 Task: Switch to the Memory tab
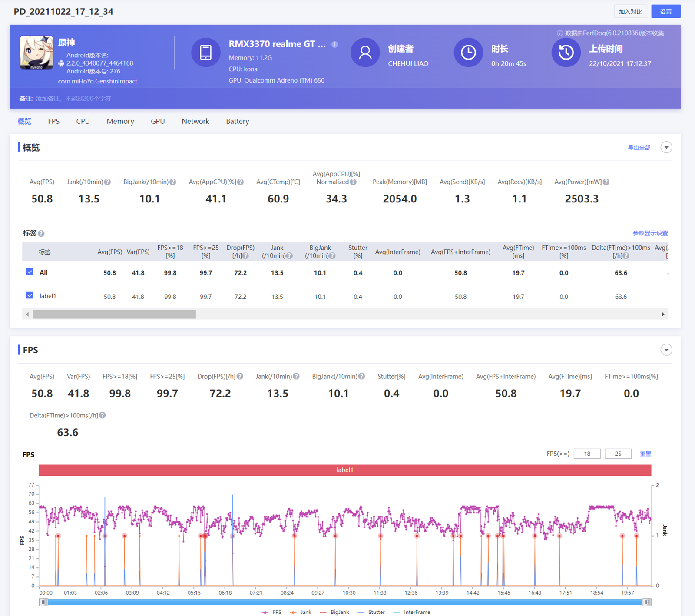coord(120,121)
